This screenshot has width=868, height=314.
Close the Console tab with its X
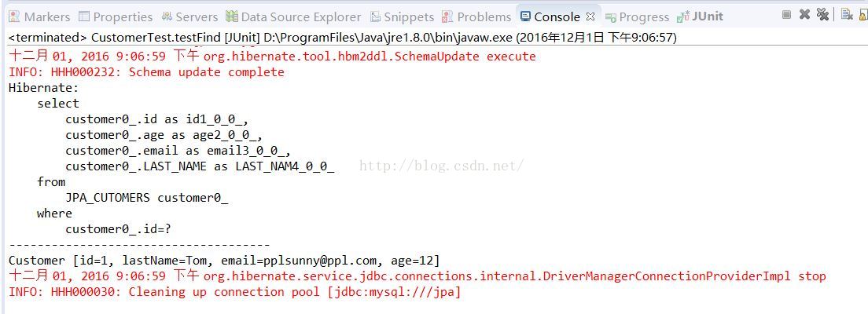coord(590,16)
